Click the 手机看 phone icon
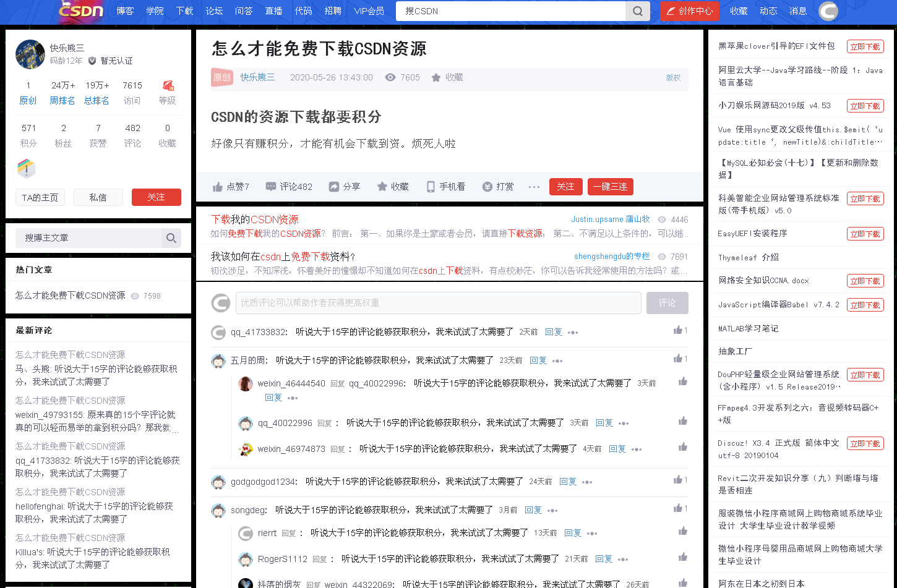The image size is (897, 588). coord(431,187)
